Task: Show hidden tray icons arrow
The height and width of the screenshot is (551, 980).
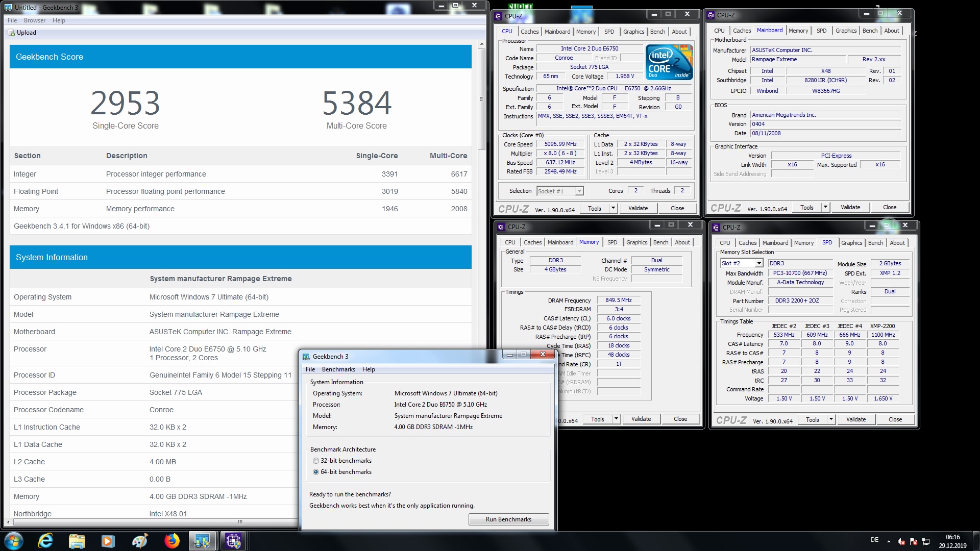Action: 889,541
